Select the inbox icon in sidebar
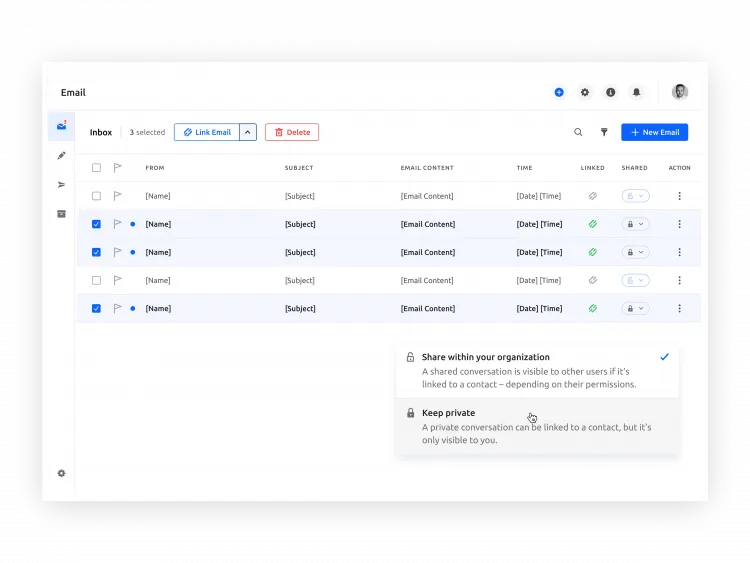Screen dimensions: 750x563 pos(61,126)
